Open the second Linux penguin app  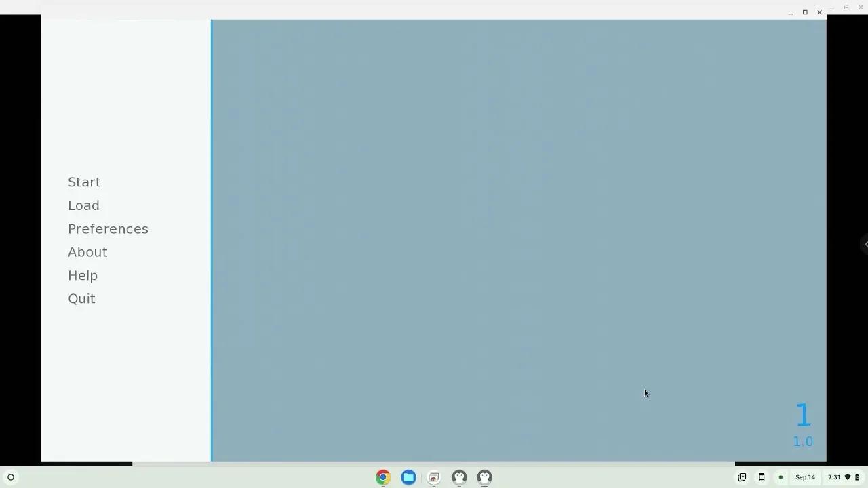(484, 477)
